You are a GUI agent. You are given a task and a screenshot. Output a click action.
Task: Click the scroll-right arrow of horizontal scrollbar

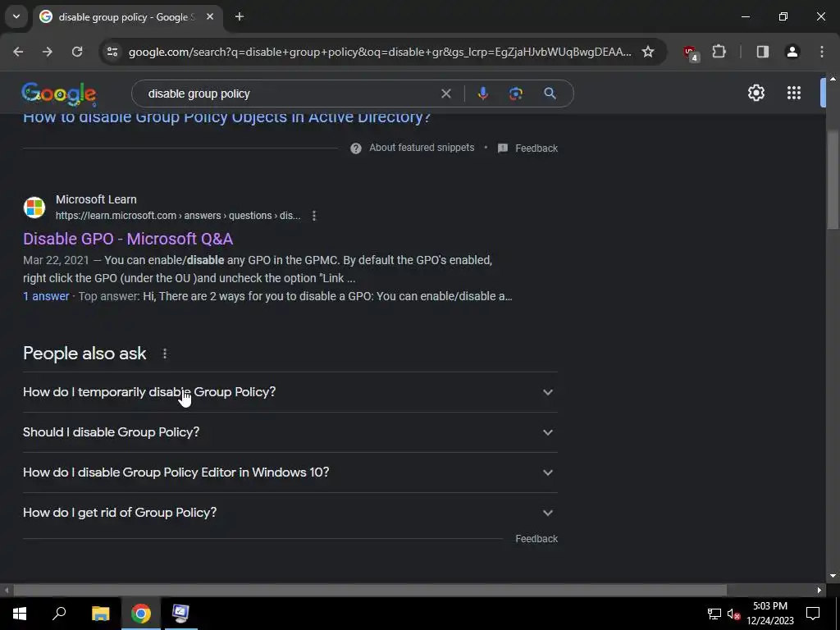pyautogui.click(x=819, y=591)
